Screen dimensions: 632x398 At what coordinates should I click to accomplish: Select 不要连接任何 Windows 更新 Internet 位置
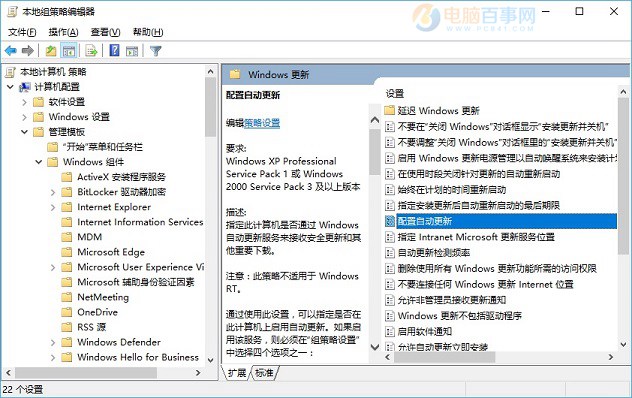(485, 284)
